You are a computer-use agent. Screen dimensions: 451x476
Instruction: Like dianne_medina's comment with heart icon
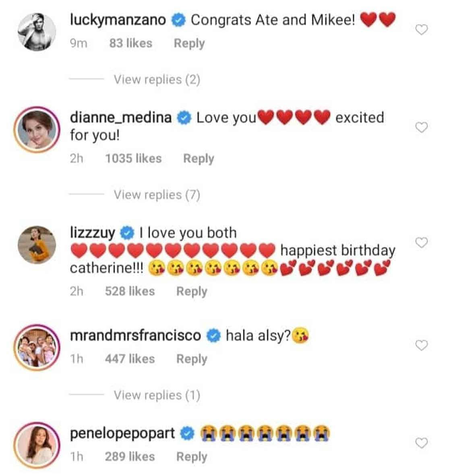click(421, 128)
